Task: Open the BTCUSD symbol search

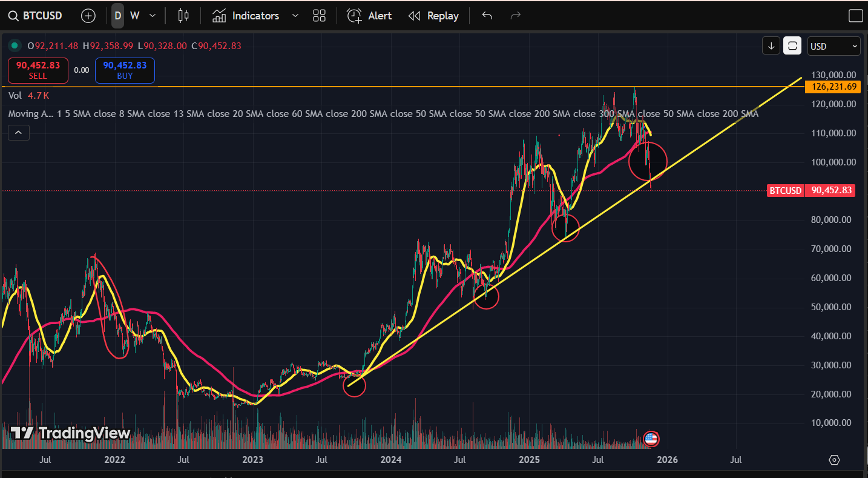Action: click(35, 16)
